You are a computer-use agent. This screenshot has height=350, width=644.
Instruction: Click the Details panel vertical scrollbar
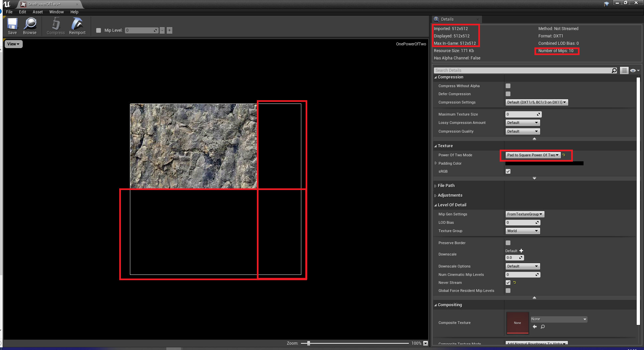[x=638, y=200]
